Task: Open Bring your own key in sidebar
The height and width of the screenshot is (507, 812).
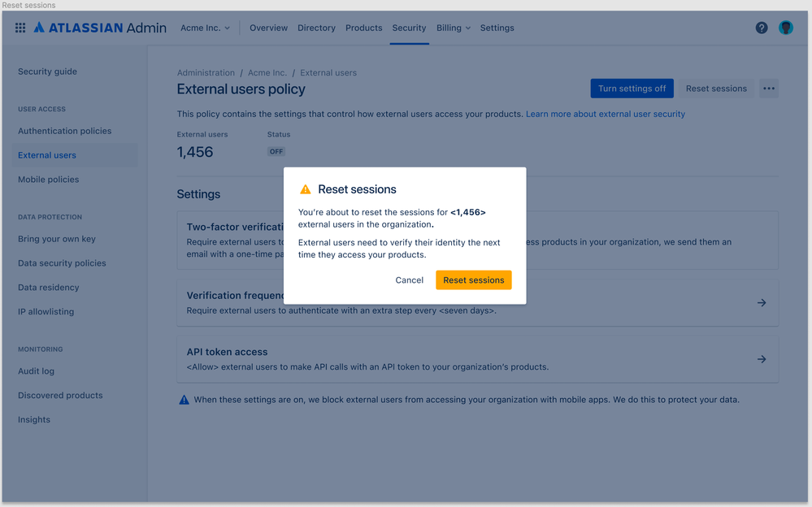Action: click(x=56, y=239)
